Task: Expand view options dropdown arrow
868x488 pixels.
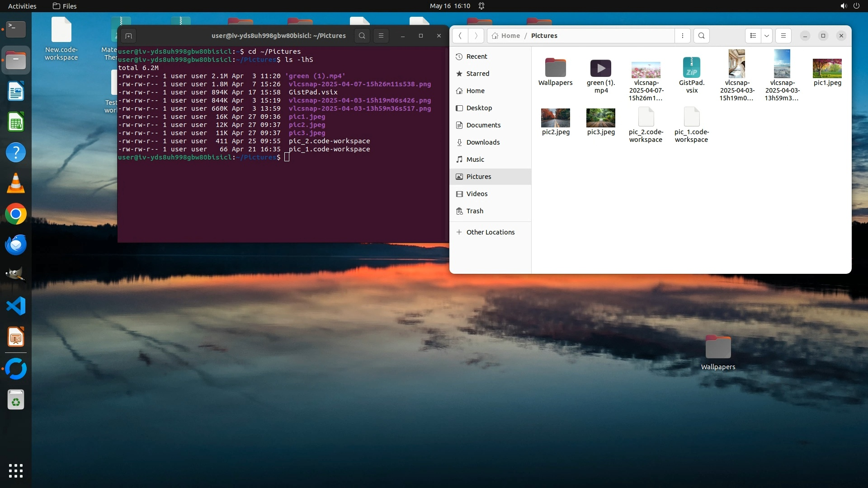Action: click(x=767, y=36)
